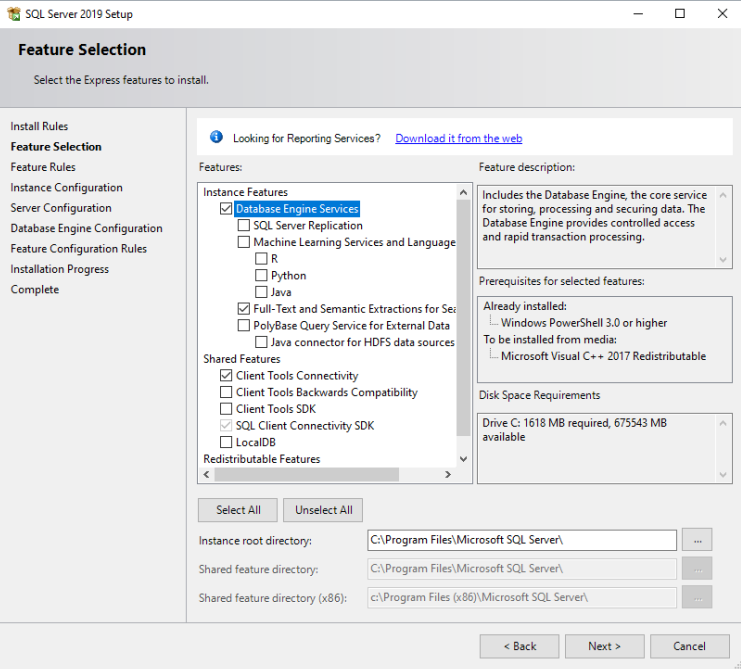This screenshot has width=741, height=669.
Task: Close the SQL Server 2019 Setup window
Action: (x=722, y=14)
